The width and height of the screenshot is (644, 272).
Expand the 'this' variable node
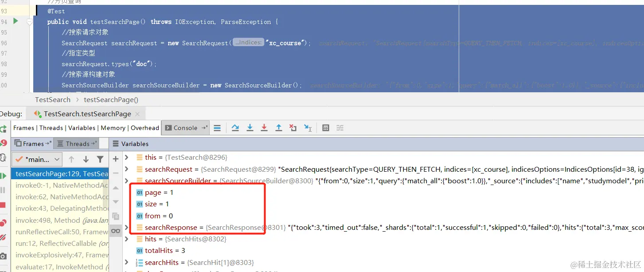coord(127,157)
